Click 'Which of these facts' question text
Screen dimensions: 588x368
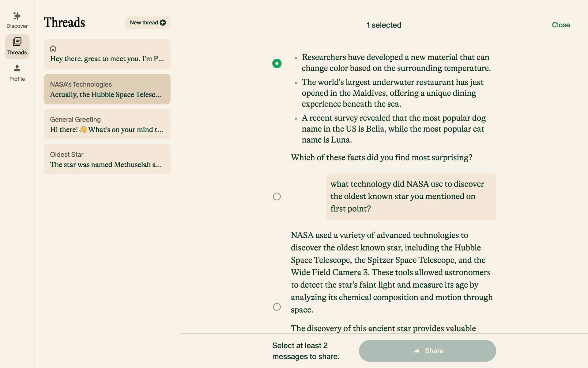[x=382, y=158]
